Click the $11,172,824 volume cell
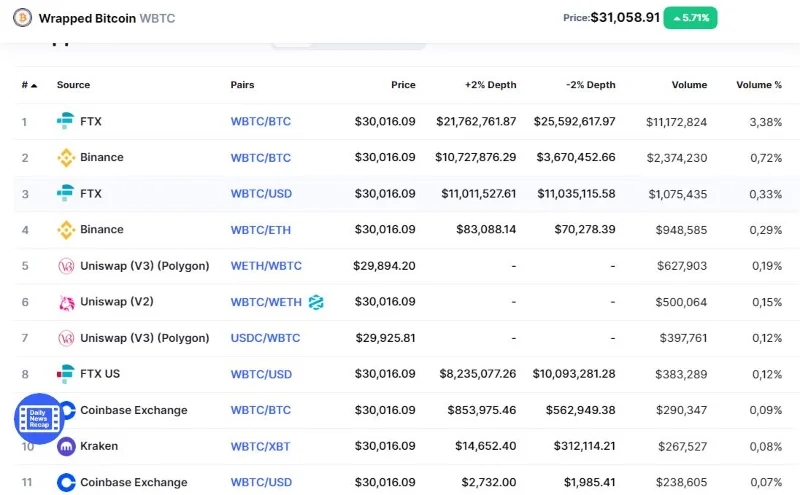This screenshot has width=800, height=495. pyautogui.click(x=677, y=122)
